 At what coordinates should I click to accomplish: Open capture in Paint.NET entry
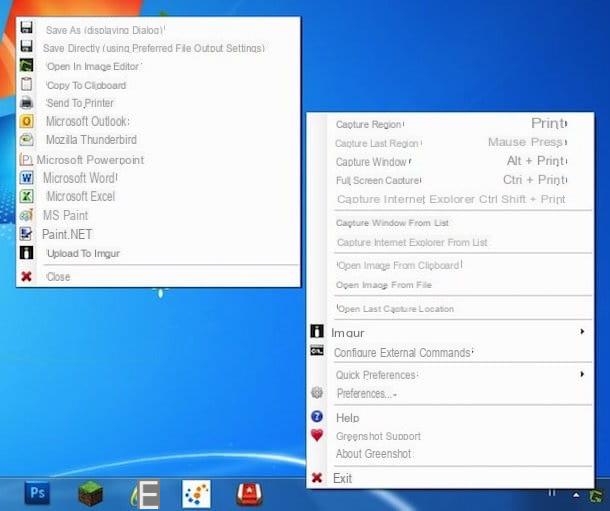[x=67, y=234]
